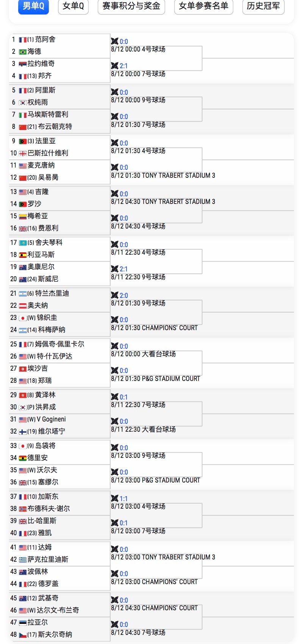
Task: Select player 萨克拉里迪斯 in the draw
Action: pos(48,559)
